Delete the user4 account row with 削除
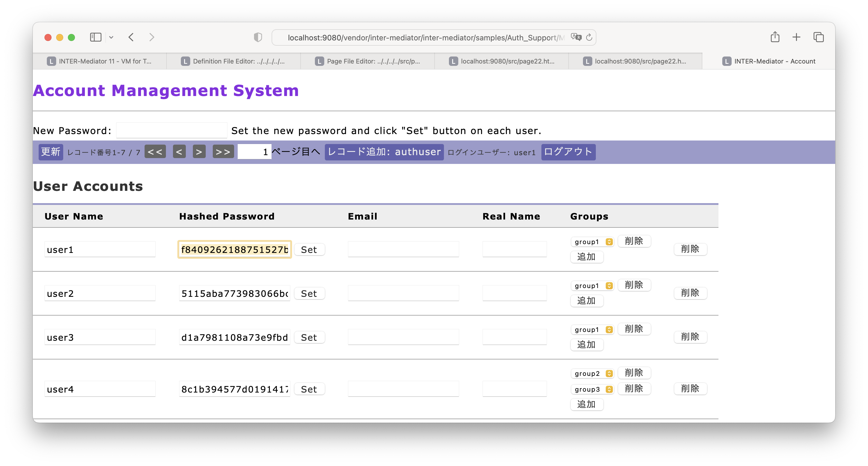Screen dimensions: 868x466 click(x=690, y=388)
